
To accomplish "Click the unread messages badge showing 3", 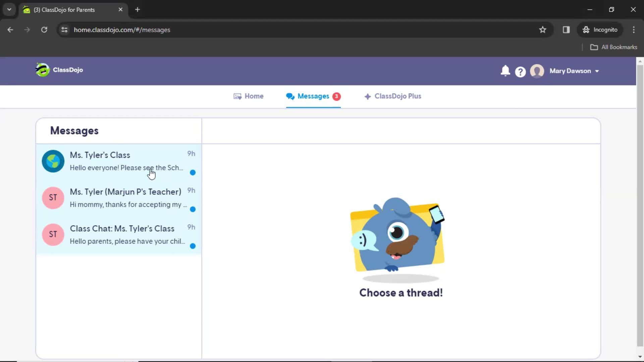I will pyautogui.click(x=336, y=96).
